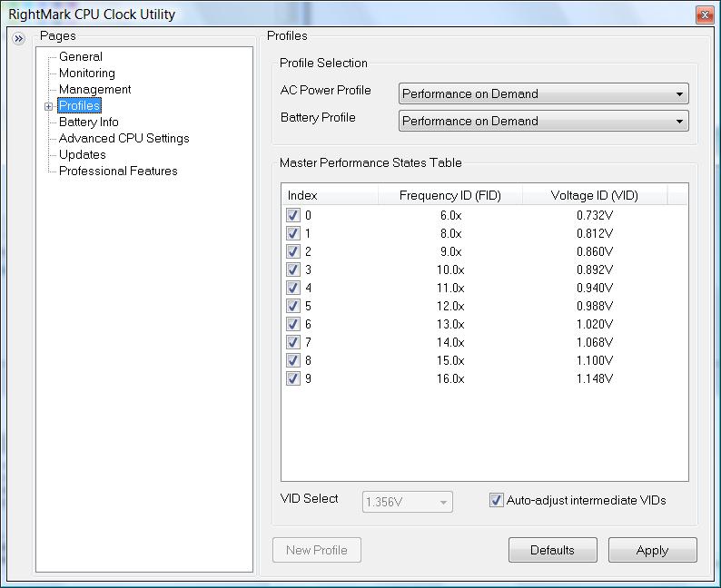Uncheck performance state index 7

293,342
